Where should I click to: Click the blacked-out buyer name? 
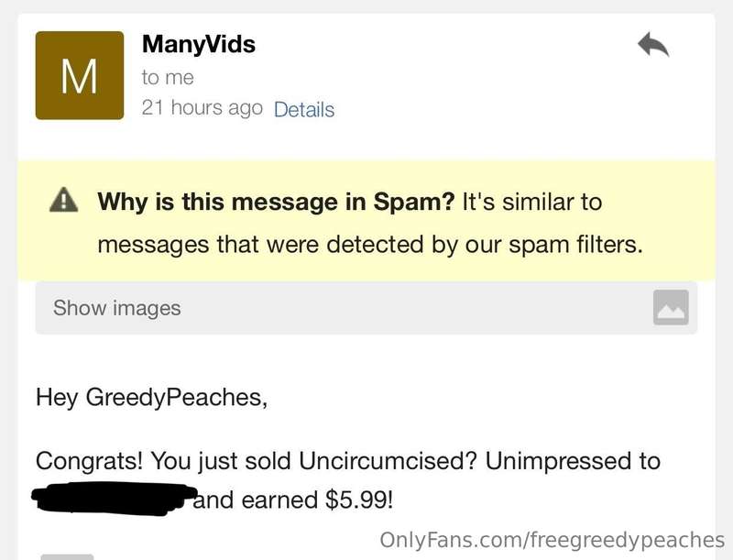[x=115, y=499]
